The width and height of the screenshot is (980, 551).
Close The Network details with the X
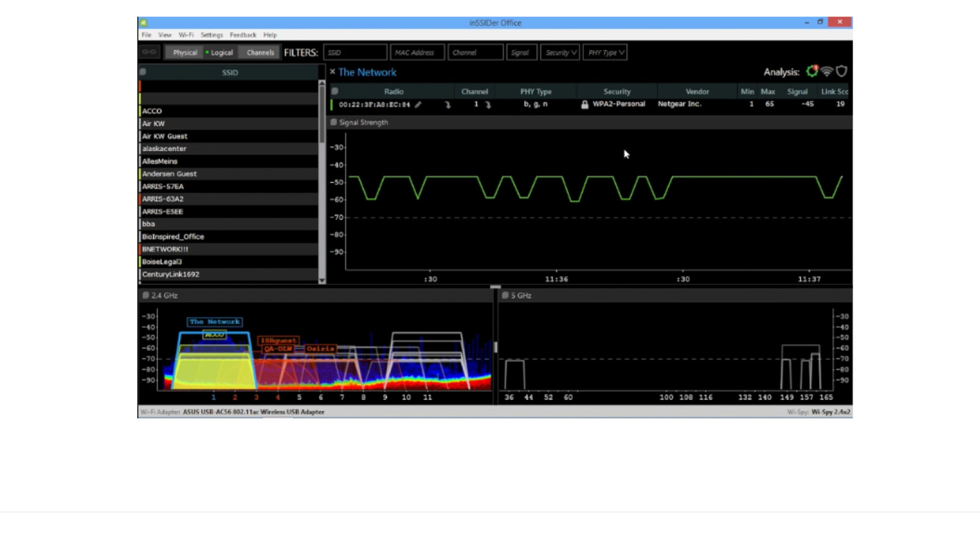click(333, 72)
